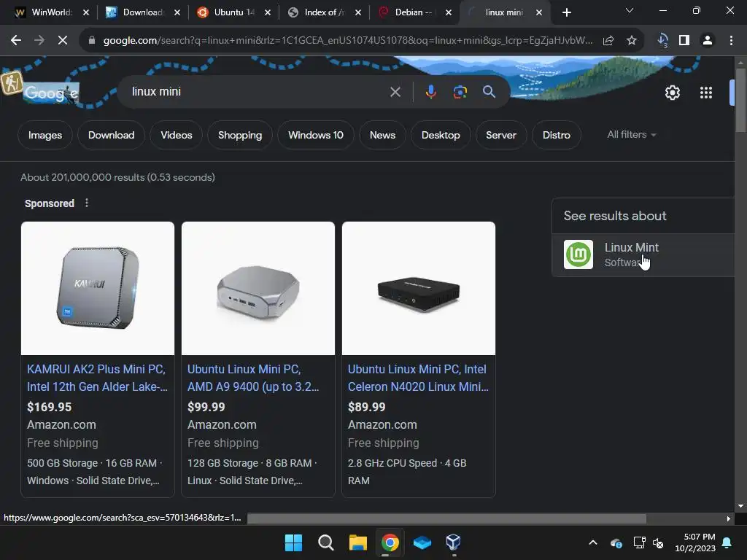Select the Download filter chip
747x560 pixels.
tap(111, 135)
